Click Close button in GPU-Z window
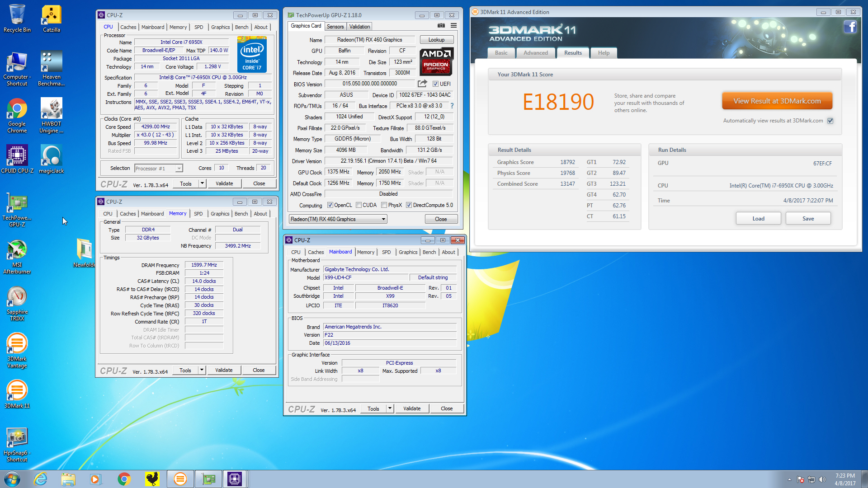868x488 pixels. click(441, 219)
